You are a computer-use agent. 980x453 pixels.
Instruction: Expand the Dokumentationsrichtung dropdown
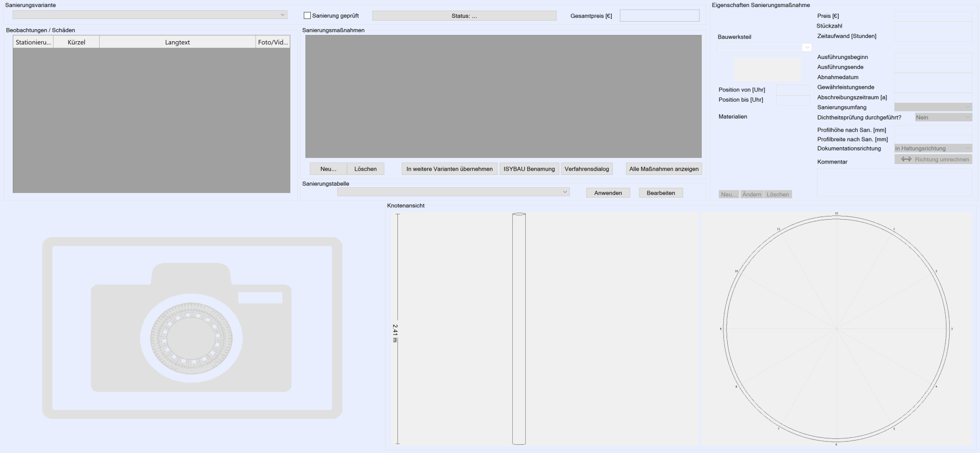pyautogui.click(x=933, y=148)
